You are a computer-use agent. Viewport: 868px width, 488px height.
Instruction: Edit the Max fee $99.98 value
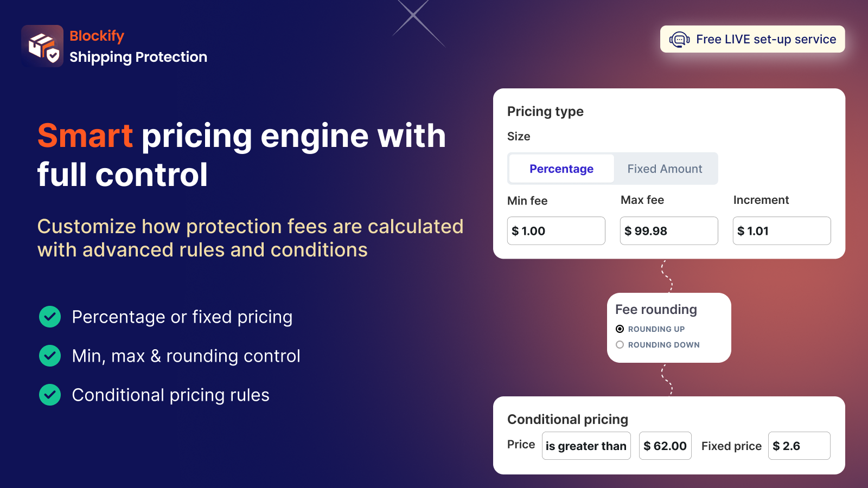pyautogui.click(x=668, y=230)
